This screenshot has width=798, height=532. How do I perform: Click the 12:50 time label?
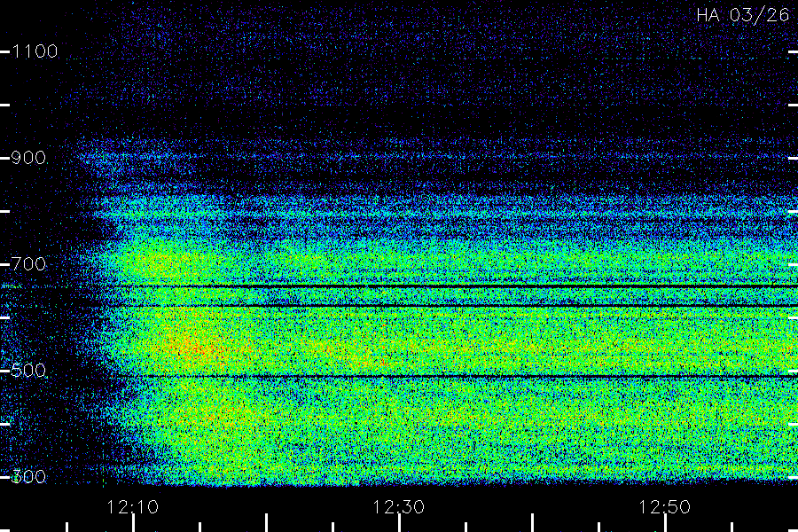(x=665, y=507)
